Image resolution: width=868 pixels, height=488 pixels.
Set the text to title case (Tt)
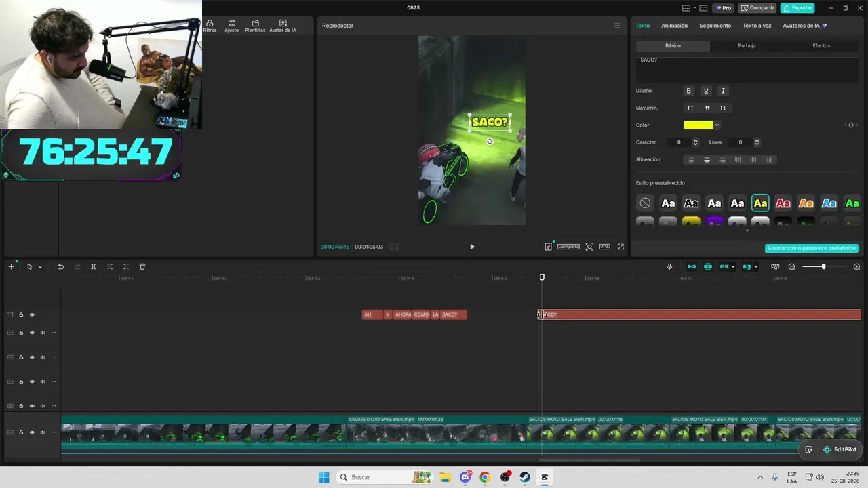click(722, 108)
